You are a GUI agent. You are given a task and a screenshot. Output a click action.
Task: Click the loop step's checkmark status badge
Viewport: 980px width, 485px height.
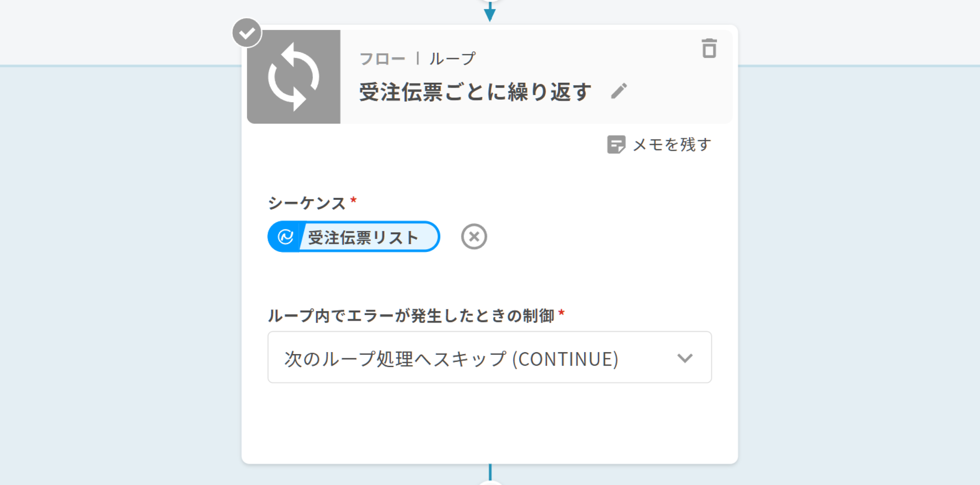coord(247,33)
